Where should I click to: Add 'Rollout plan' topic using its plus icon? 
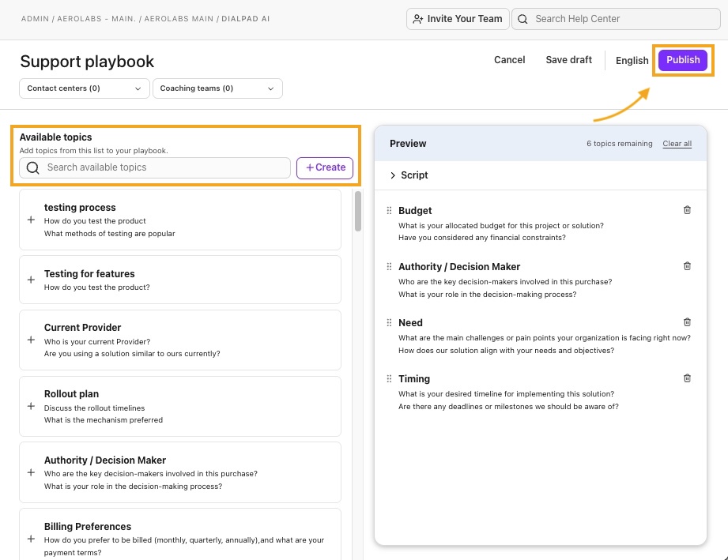[x=31, y=406]
